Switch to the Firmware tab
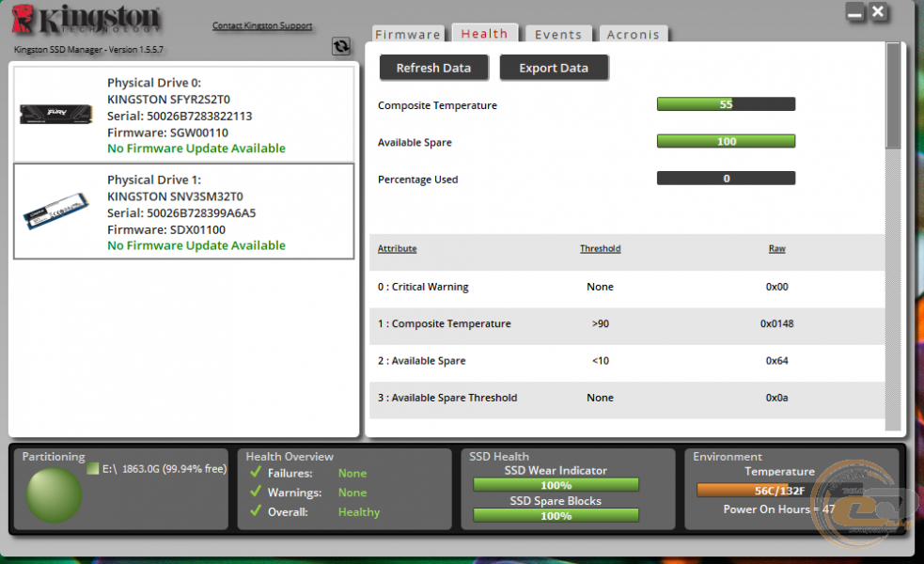Screen dimensions: 924x564 pyautogui.click(x=408, y=35)
